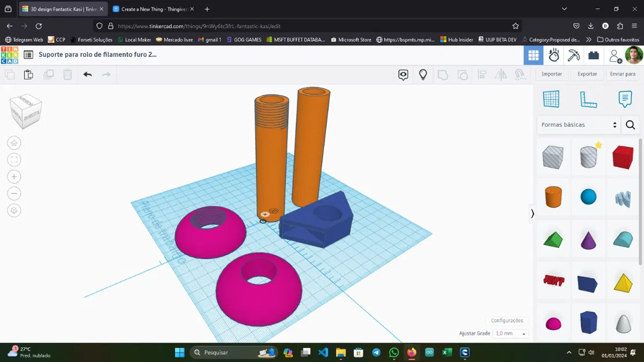
Task: Click the Importar button
Action: (x=552, y=74)
